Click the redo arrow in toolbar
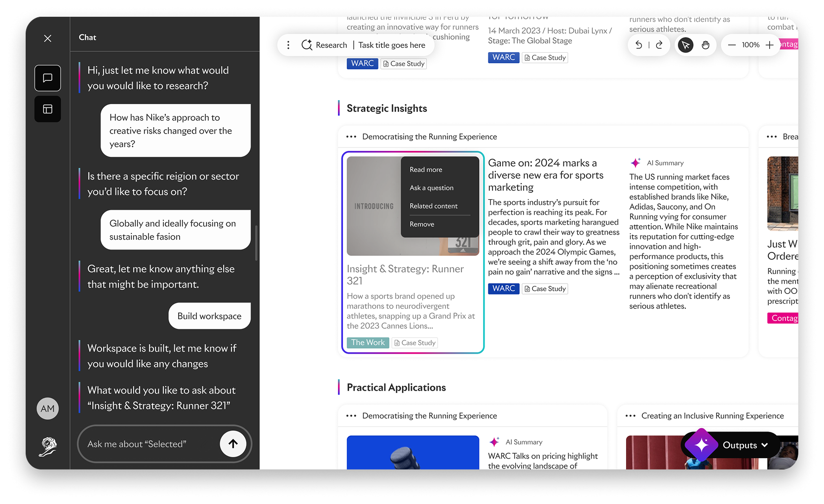824x504 pixels. 659,45
